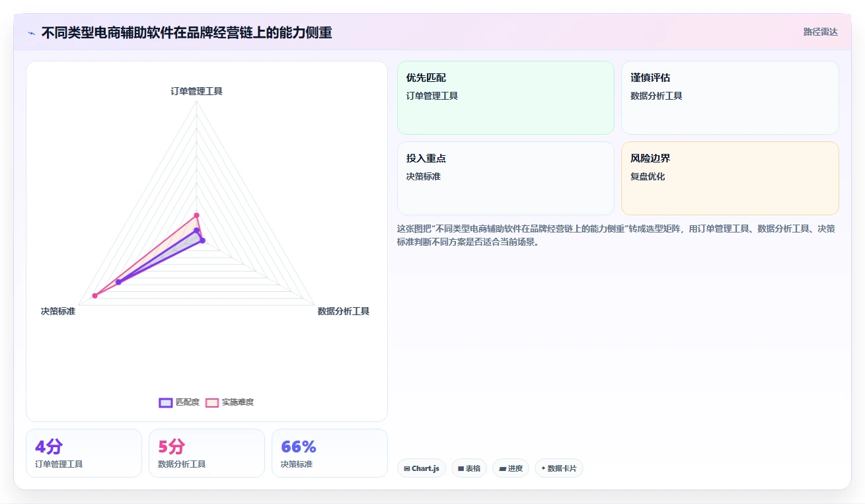The image size is (865, 504).
Task: Click the 数据卡片 chip sparkle icon
Action: click(543, 468)
